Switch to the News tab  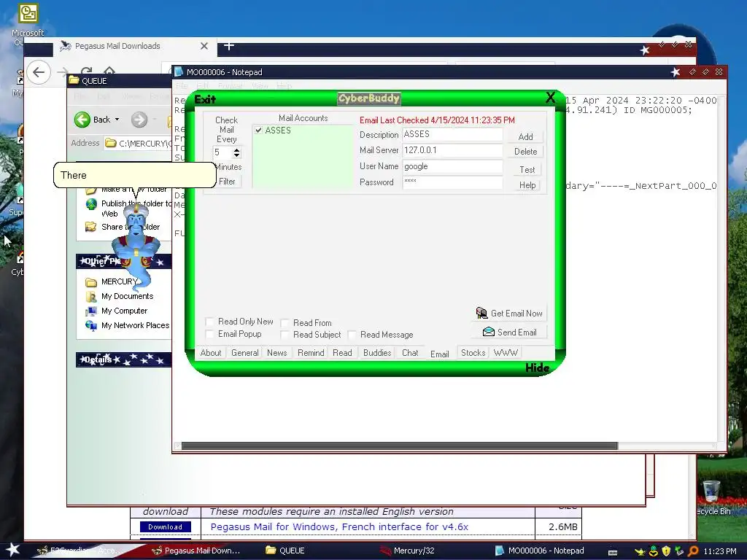(x=276, y=353)
